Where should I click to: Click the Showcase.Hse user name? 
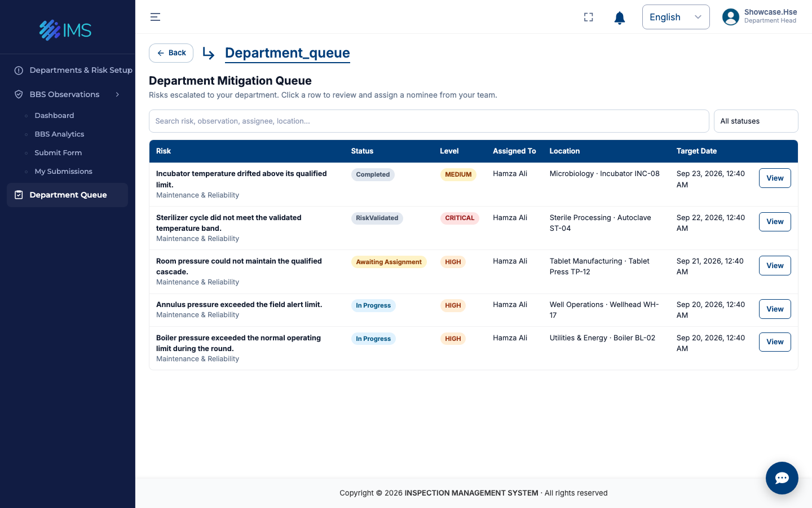(x=770, y=12)
